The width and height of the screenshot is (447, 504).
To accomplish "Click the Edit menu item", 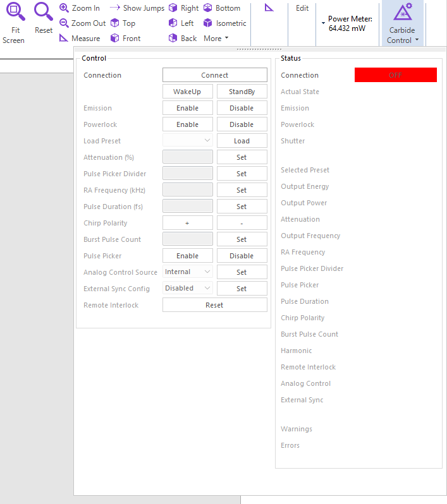I will [x=302, y=8].
